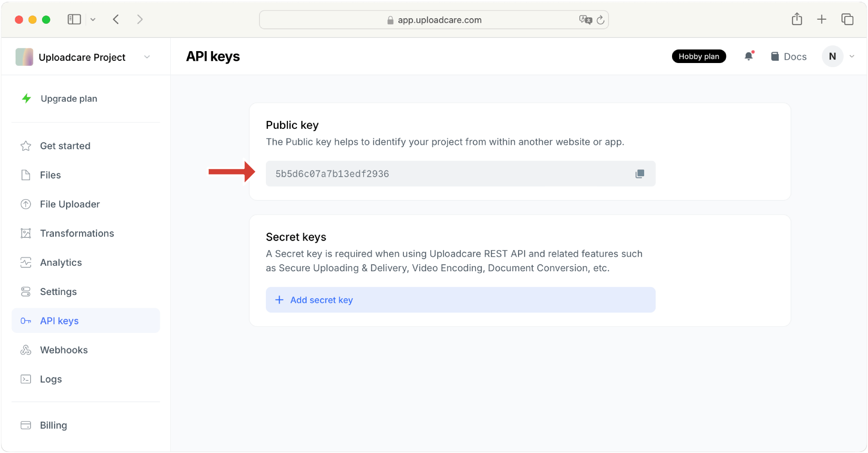Viewport: 868px width, 453px height.
Task: Click the share icon in the browser toolbar
Action: [797, 19]
